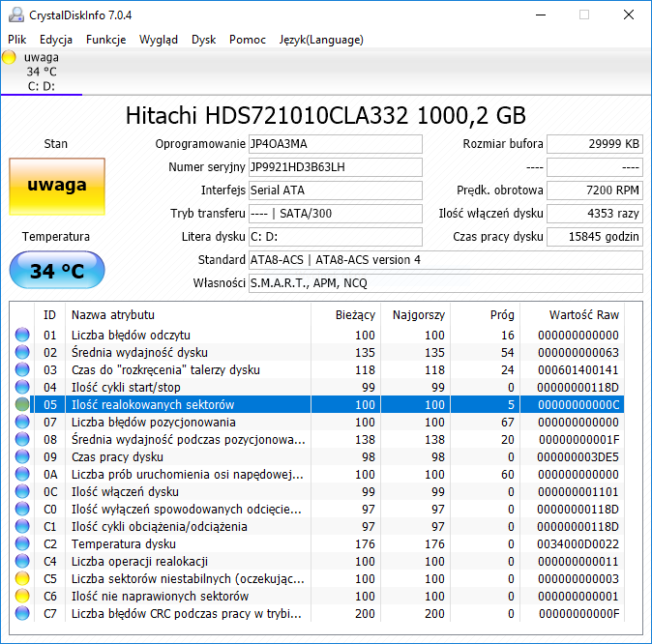This screenshot has width=652, height=644.
Task: Click the green status icon for attribute 05
Action: (22, 404)
